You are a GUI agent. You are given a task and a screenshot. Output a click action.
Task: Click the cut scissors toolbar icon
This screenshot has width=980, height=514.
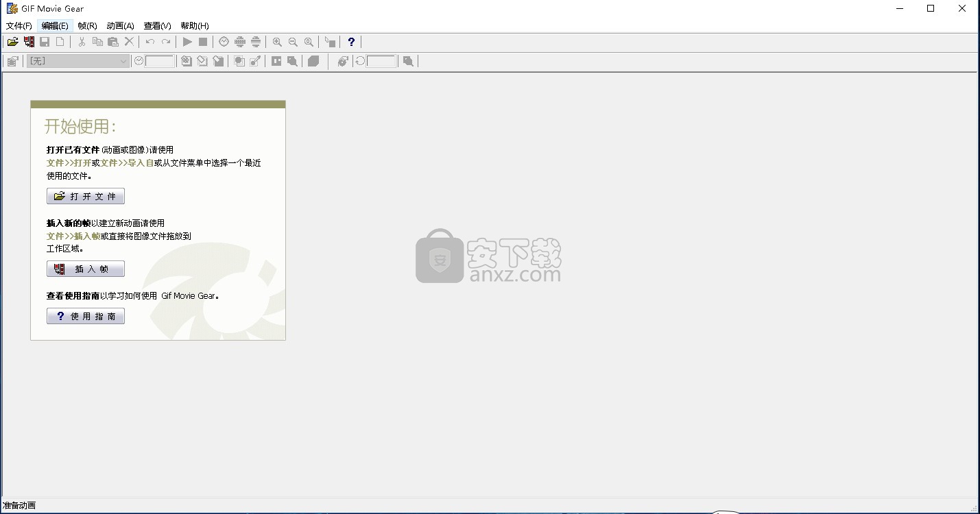82,42
